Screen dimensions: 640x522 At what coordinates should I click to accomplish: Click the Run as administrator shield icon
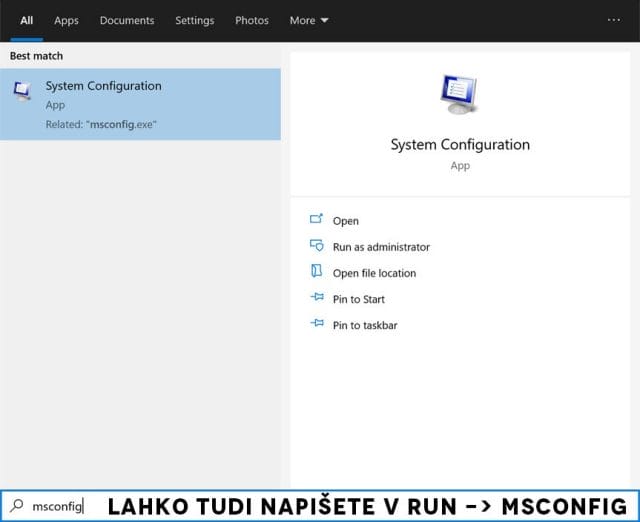pos(316,245)
